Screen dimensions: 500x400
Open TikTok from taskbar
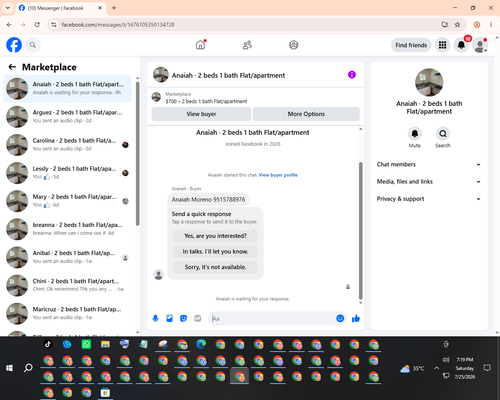click(x=48, y=344)
